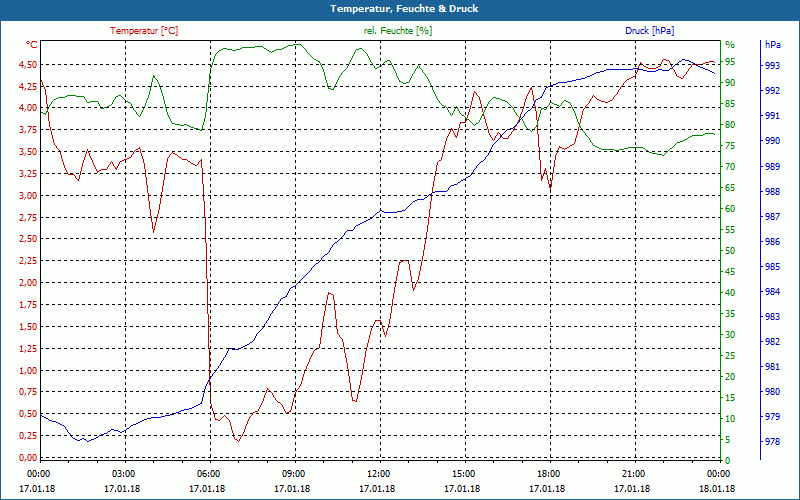Click the 85 humidity tick label
Screen dimensions: 800x500
pos(730,104)
